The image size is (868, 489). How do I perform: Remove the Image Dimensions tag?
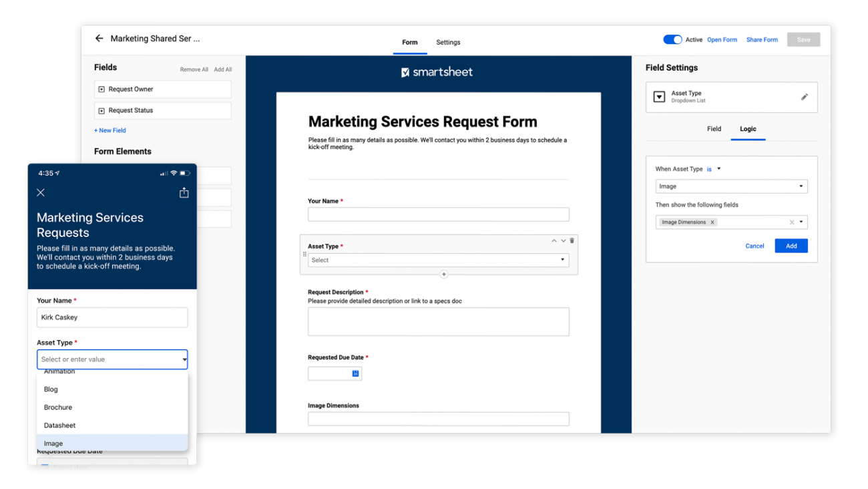pyautogui.click(x=712, y=222)
